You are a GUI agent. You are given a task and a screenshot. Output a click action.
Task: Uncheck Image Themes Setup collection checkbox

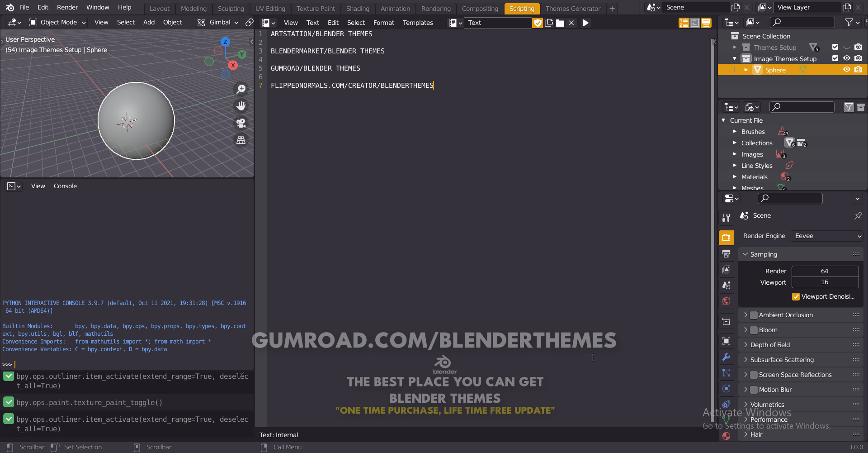[835, 58]
